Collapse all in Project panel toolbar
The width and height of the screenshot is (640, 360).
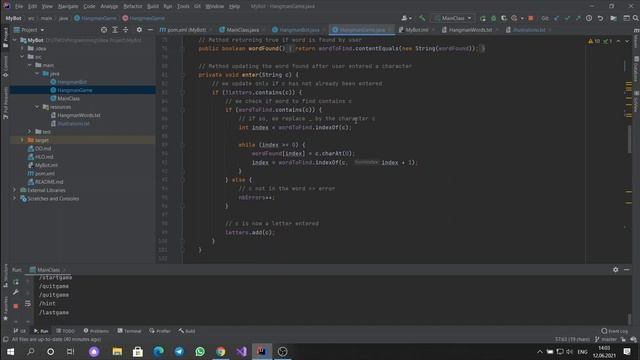[x=126, y=30]
